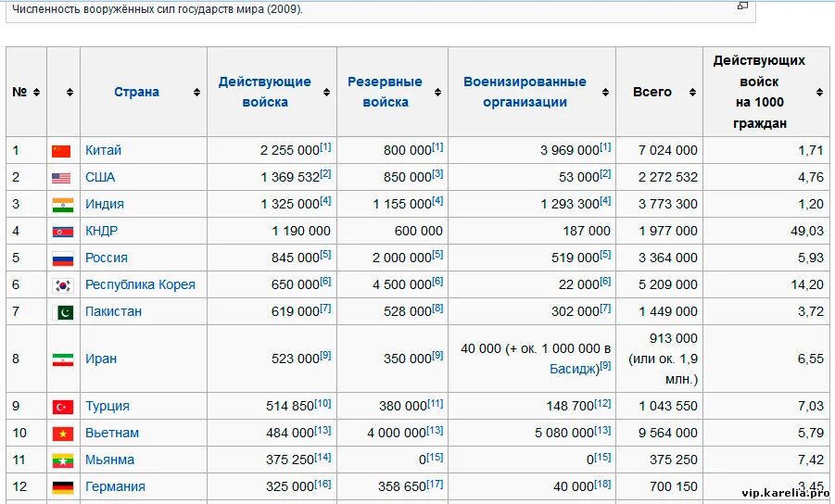The height and width of the screenshot is (504, 835).
Task: Click footnote [1] after 2 255 000
Action: click(325, 146)
